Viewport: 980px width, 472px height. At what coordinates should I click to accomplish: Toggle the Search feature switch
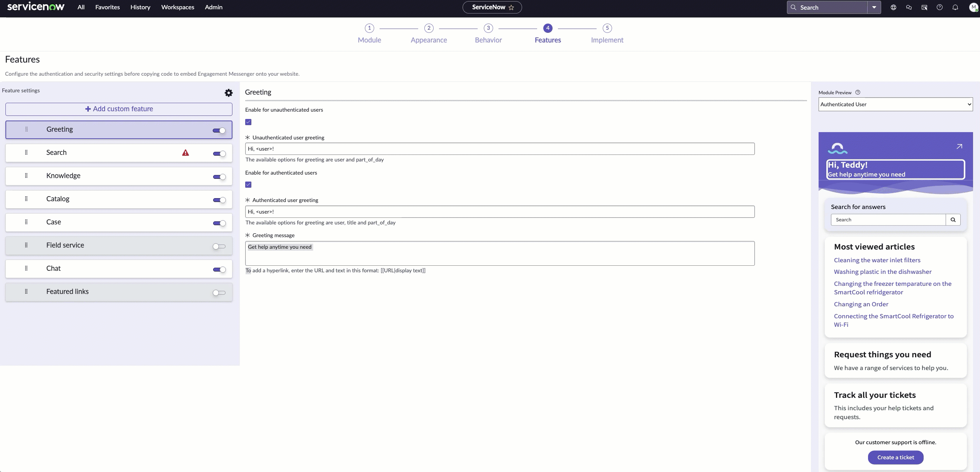[x=219, y=154]
